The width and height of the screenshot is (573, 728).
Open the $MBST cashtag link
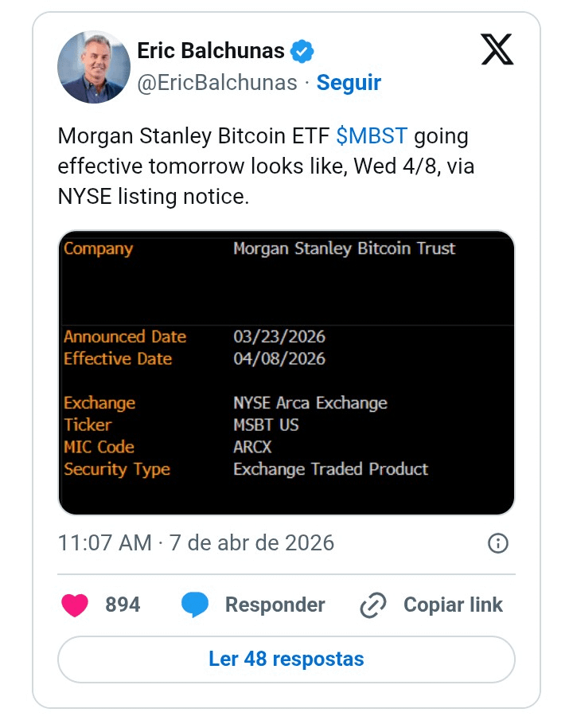click(x=372, y=136)
